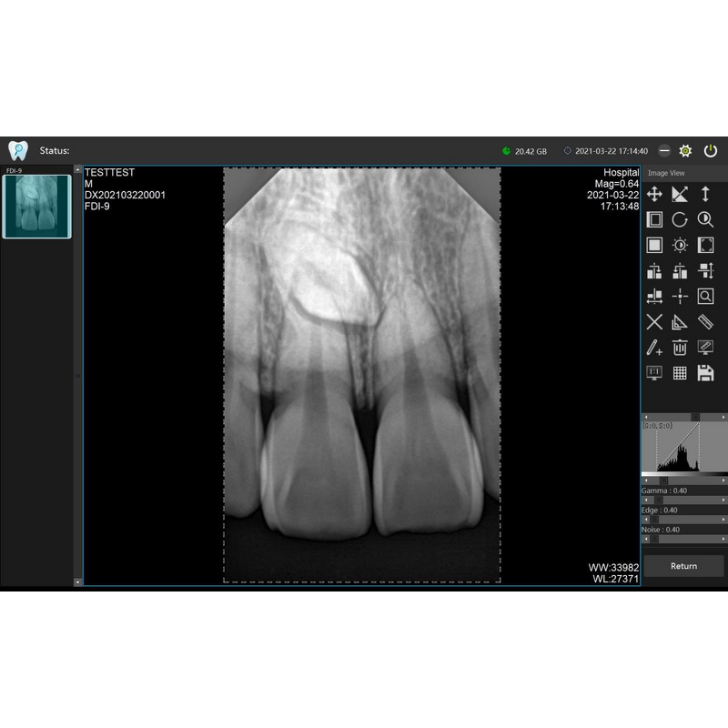The width and height of the screenshot is (728, 728).
Task: Open the annotation pencil tool
Action: click(653, 347)
